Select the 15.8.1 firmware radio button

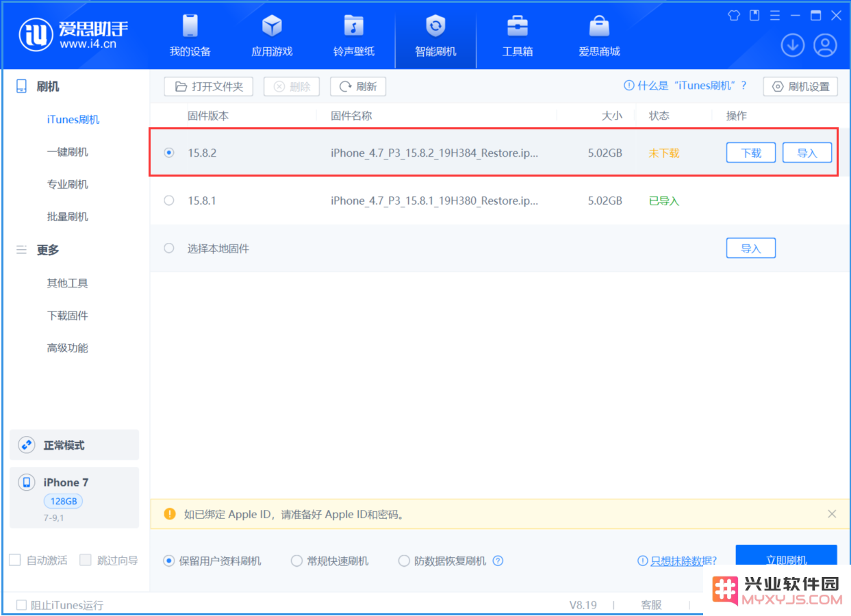[x=169, y=201]
